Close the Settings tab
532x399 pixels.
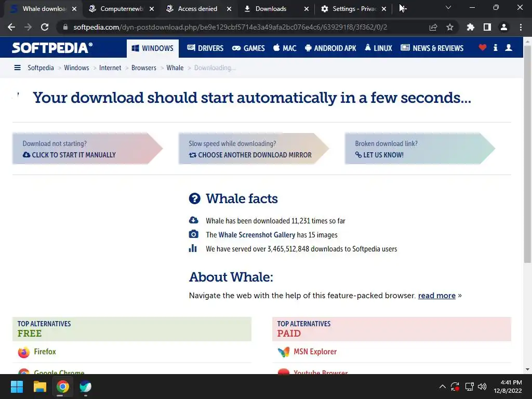point(384,9)
